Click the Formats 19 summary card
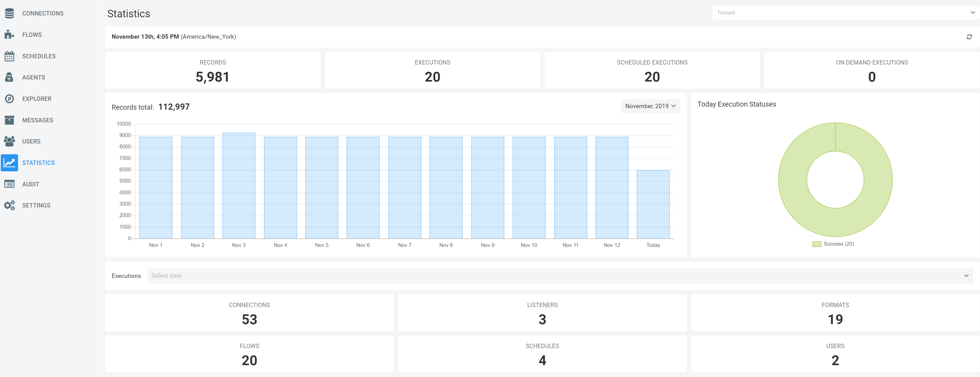Screen dimensions: 980x377 tap(835, 313)
